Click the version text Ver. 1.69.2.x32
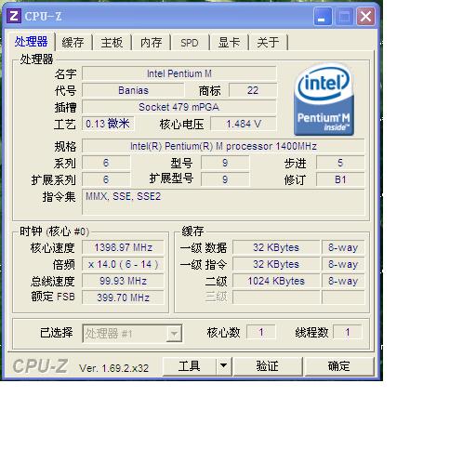This screenshot has height=476, width=476. pyautogui.click(x=113, y=368)
